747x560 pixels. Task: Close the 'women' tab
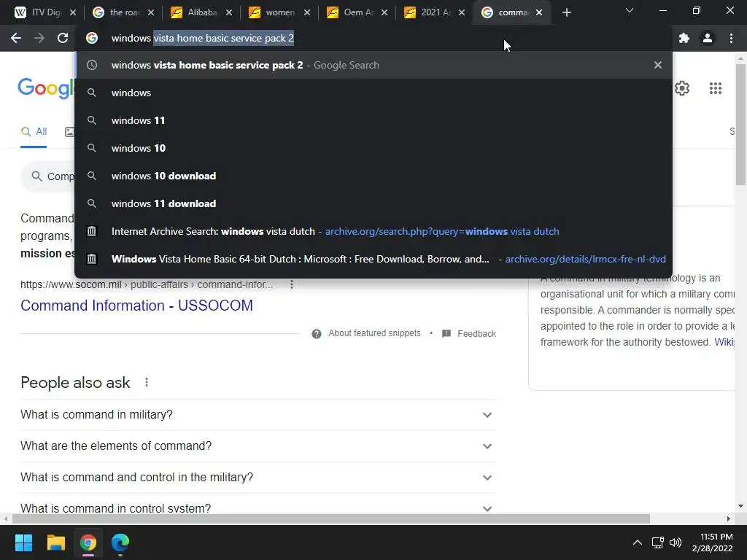[307, 13]
